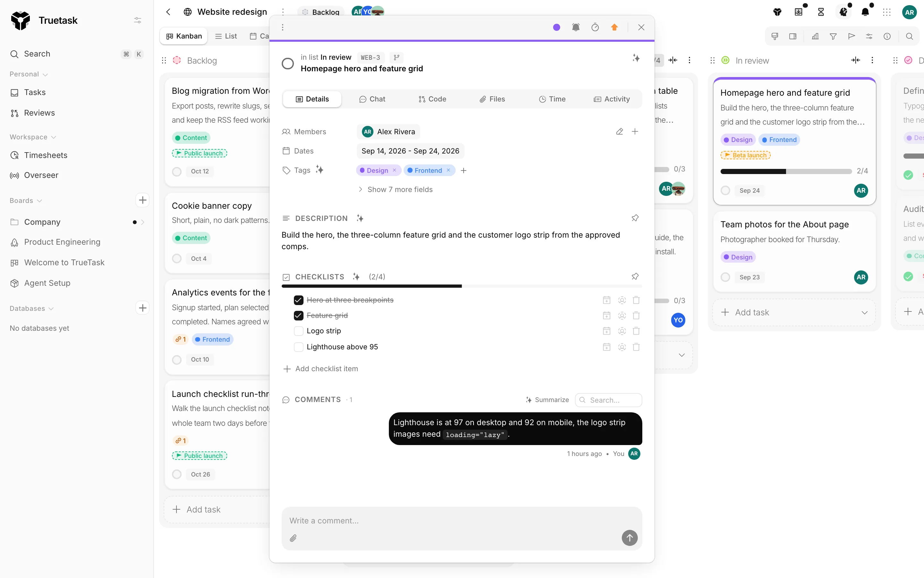
Task: Open the task panel three-dot menu
Action: pyautogui.click(x=283, y=27)
